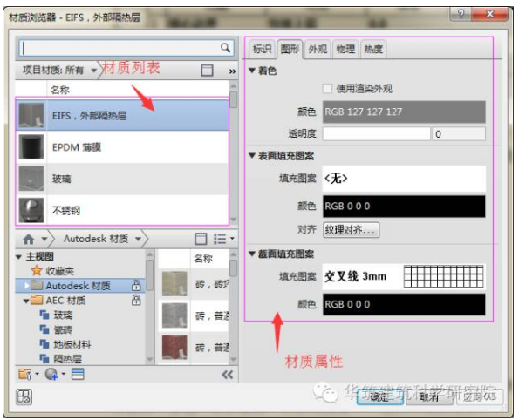519x420 pixels.
Task: Select the beige brick thumbnail in library
Action: coord(174,284)
